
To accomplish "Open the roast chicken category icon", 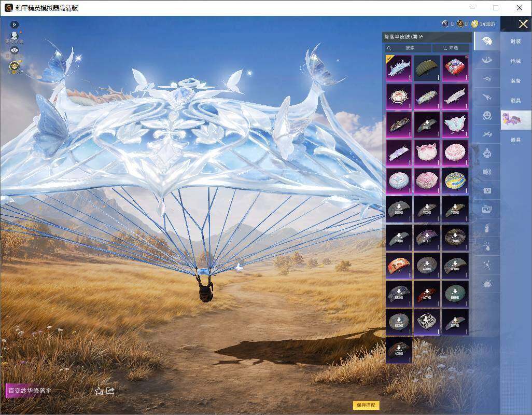I will [487, 284].
